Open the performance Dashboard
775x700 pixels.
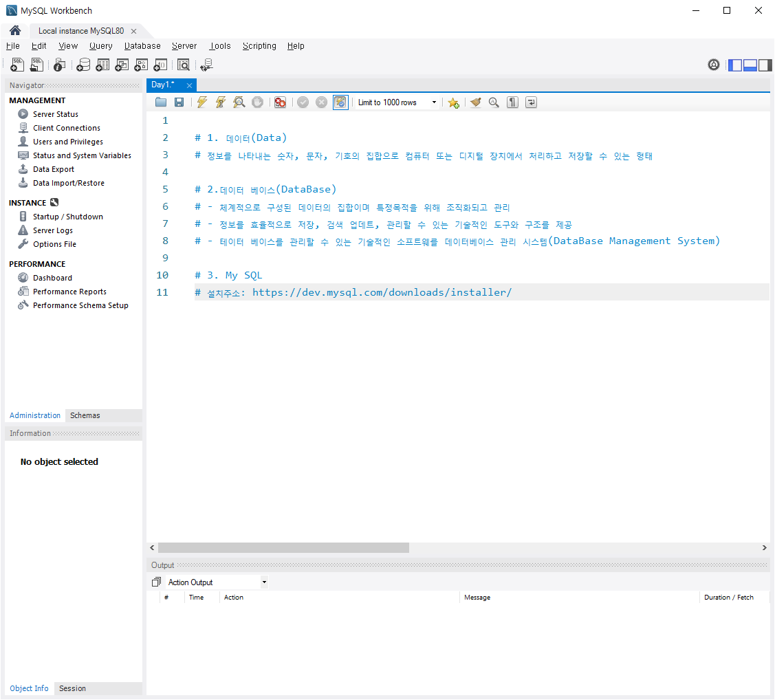coord(52,278)
